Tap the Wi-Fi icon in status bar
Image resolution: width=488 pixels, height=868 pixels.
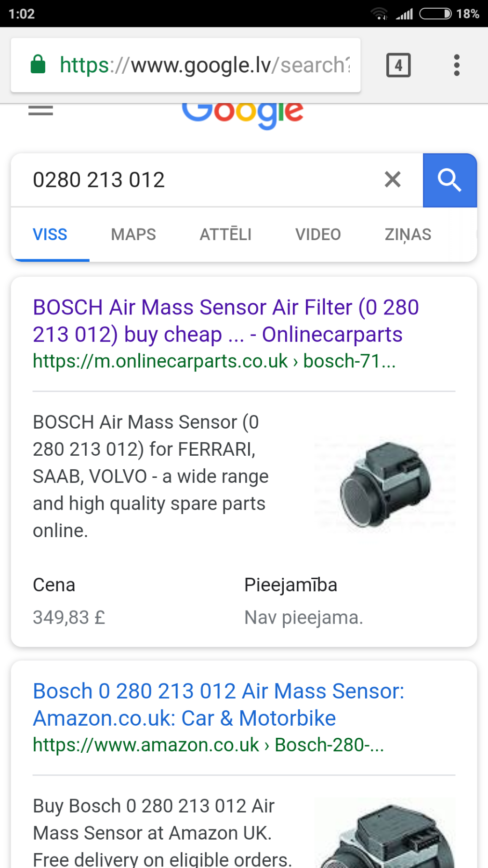click(x=379, y=14)
